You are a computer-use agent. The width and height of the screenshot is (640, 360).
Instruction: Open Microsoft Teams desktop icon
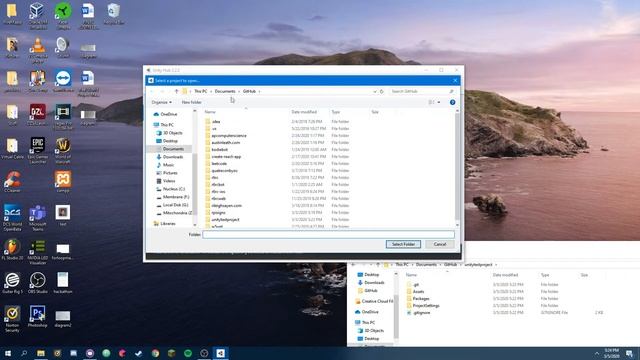pyautogui.click(x=38, y=218)
